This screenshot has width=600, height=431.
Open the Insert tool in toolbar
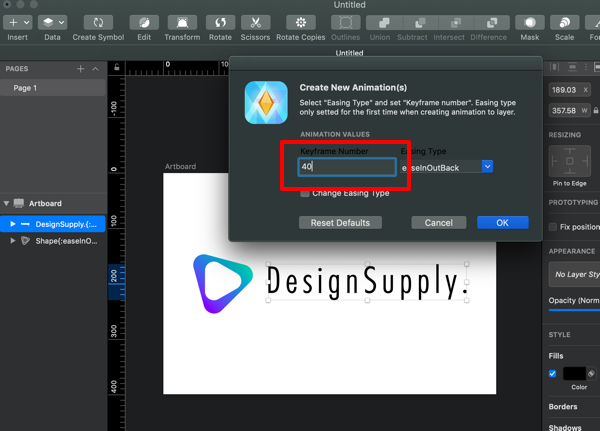(13, 23)
